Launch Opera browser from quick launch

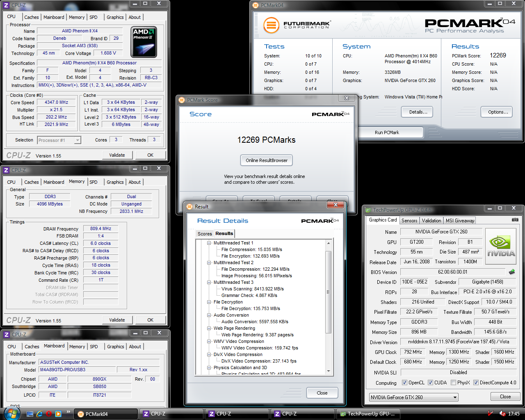coord(49,414)
